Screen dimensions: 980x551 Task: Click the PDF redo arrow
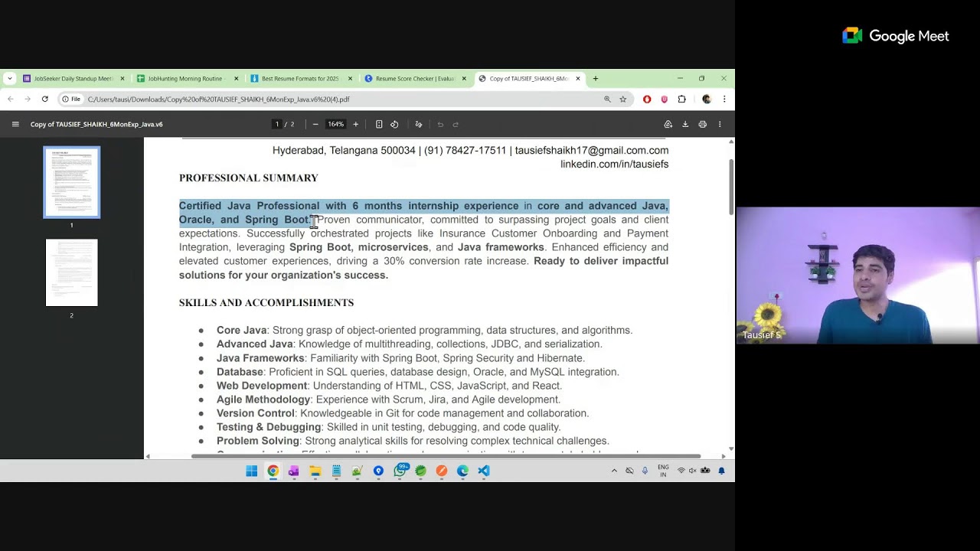456,124
